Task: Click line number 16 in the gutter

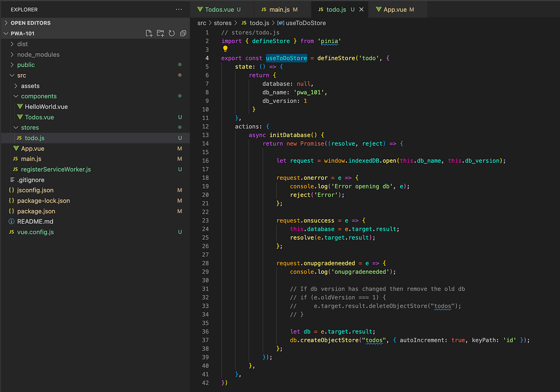Action: [x=205, y=161]
